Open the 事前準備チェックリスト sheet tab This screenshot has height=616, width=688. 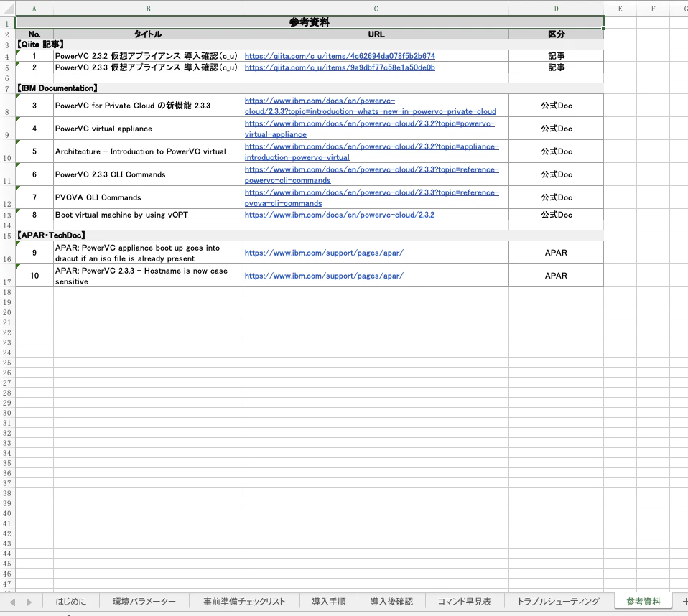click(x=244, y=602)
